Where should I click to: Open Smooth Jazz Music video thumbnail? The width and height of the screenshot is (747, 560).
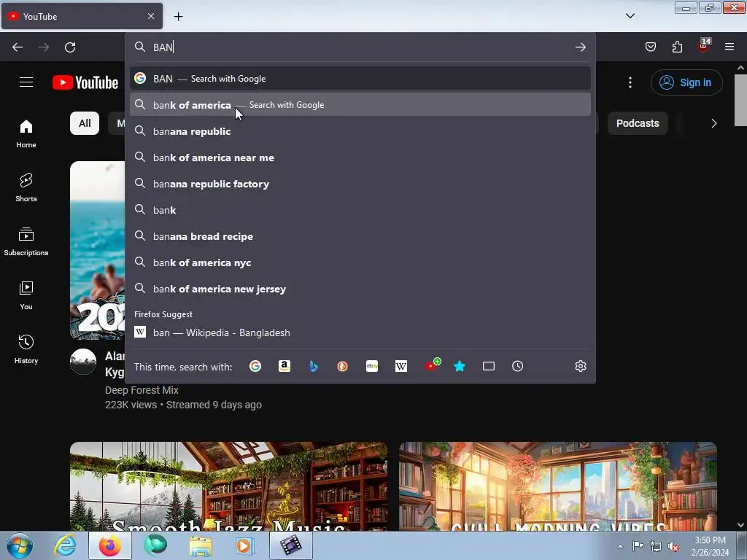pyautogui.click(x=228, y=486)
